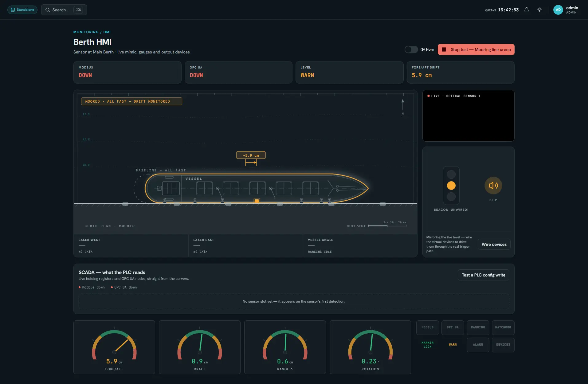This screenshot has height=384, width=588.
Task: Click the search magnifier icon
Action: click(48, 10)
